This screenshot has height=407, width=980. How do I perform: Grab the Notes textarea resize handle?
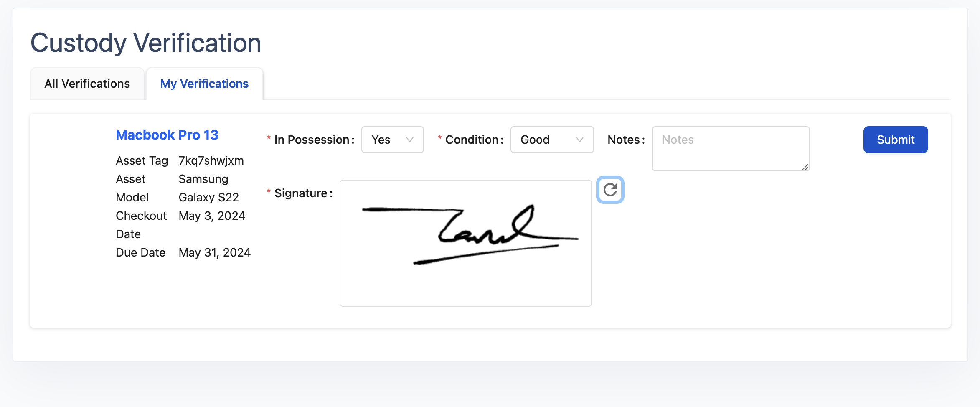805,167
